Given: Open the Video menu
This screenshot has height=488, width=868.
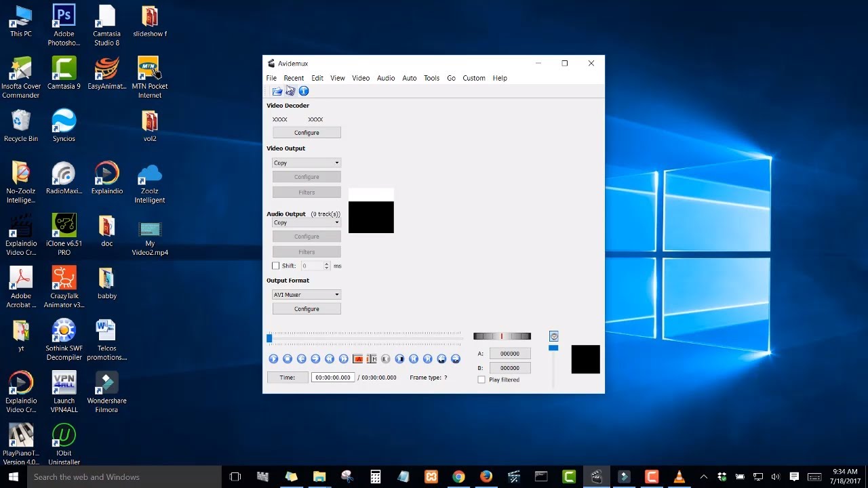Looking at the screenshot, I should 361,78.
